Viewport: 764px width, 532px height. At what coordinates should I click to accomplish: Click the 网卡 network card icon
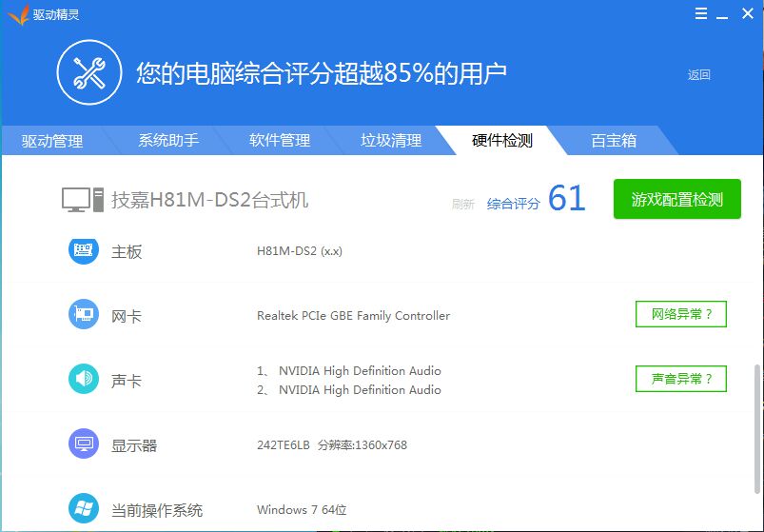[84, 314]
